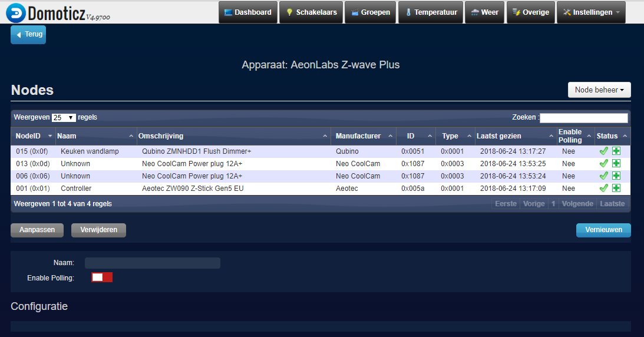Sort by Manufacturer column header

(x=364, y=136)
